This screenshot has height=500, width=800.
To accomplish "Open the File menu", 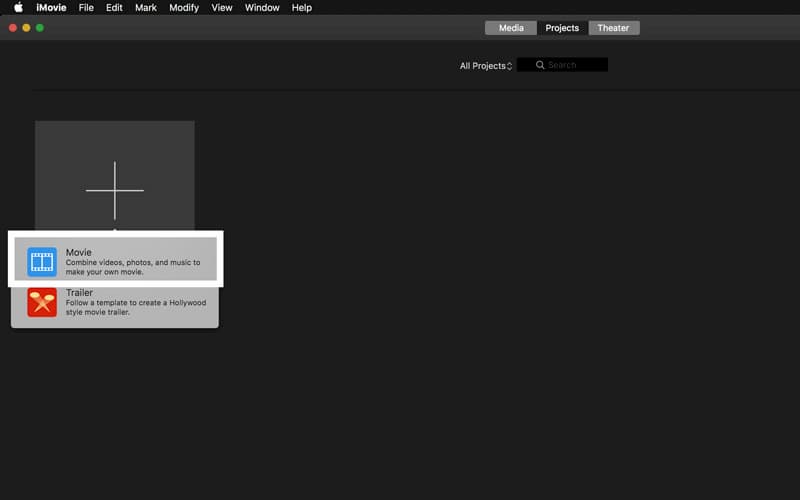I will [86, 8].
